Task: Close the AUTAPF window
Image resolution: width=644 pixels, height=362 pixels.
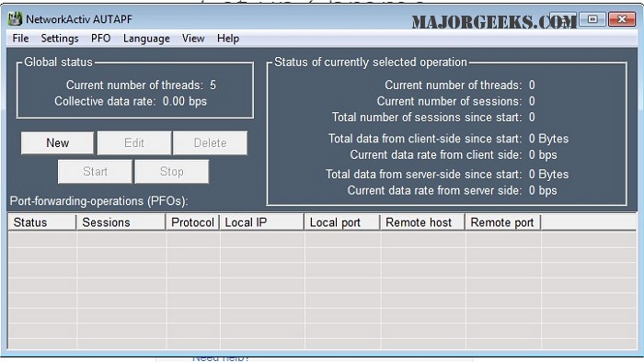Action: pyautogui.click(x=621, y=19)
